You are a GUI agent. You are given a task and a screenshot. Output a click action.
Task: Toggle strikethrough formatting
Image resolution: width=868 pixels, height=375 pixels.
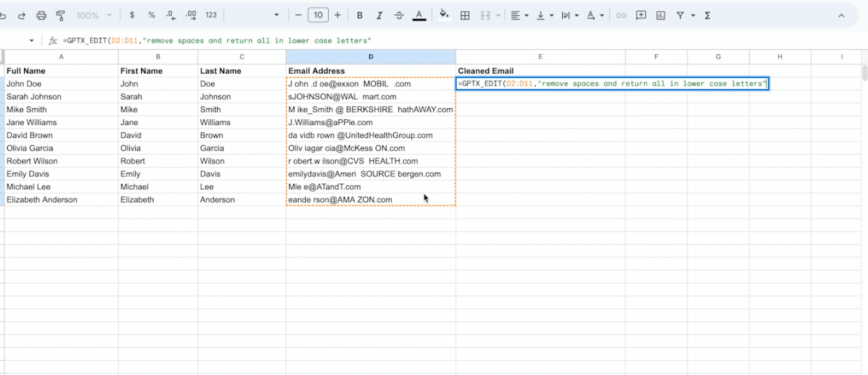pyautogui.click(x=399, y=16)
